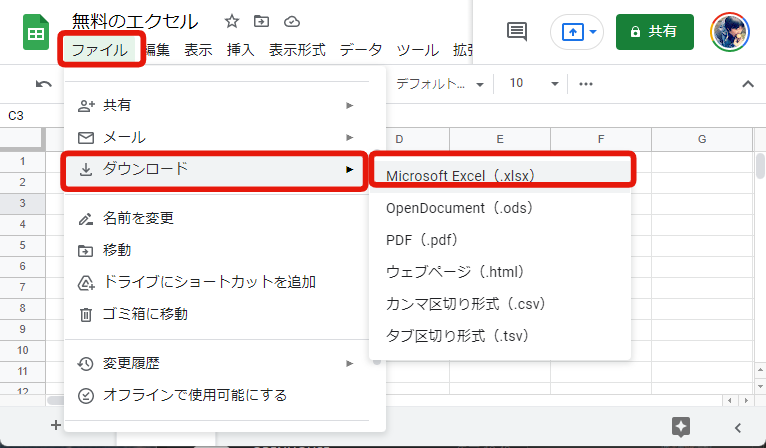766x448 pixels.
Task: Click the move-to-folder icon beside title
Action: click(261, 21)
